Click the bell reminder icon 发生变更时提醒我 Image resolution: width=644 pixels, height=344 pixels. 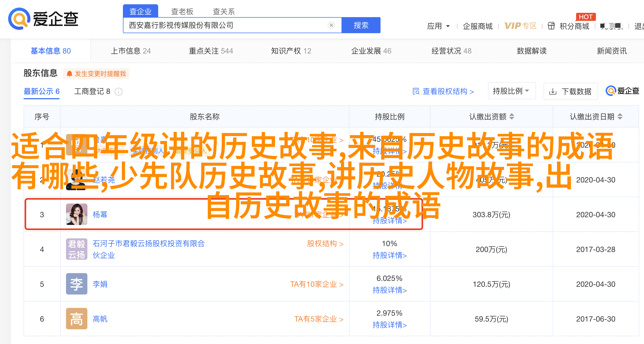(69, 74)
